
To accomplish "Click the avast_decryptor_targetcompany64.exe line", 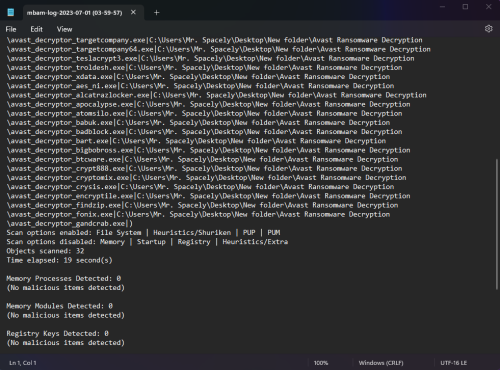I will coord(219,49).
